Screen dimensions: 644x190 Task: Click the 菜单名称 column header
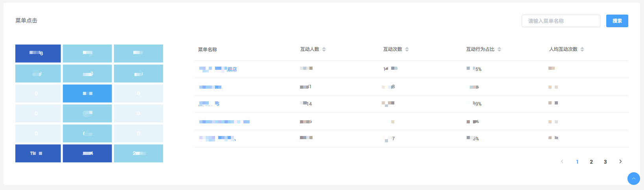point(207,50)
